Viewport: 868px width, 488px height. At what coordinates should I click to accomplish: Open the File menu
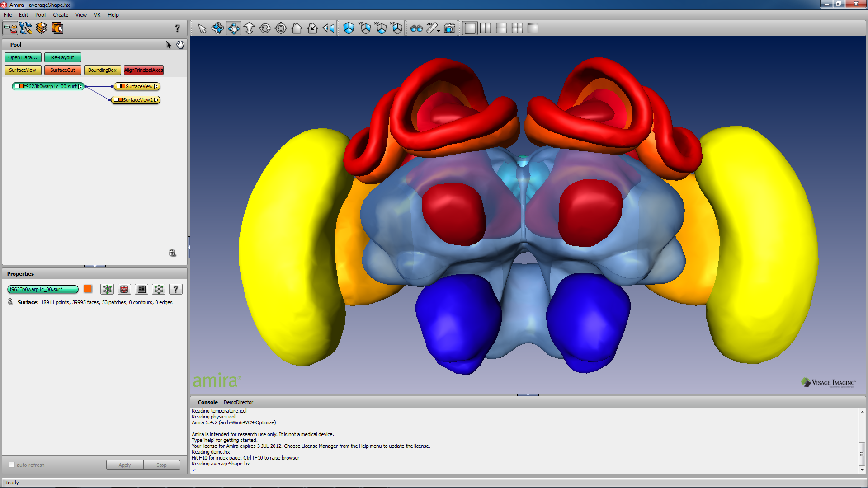[x=8, y=14]
